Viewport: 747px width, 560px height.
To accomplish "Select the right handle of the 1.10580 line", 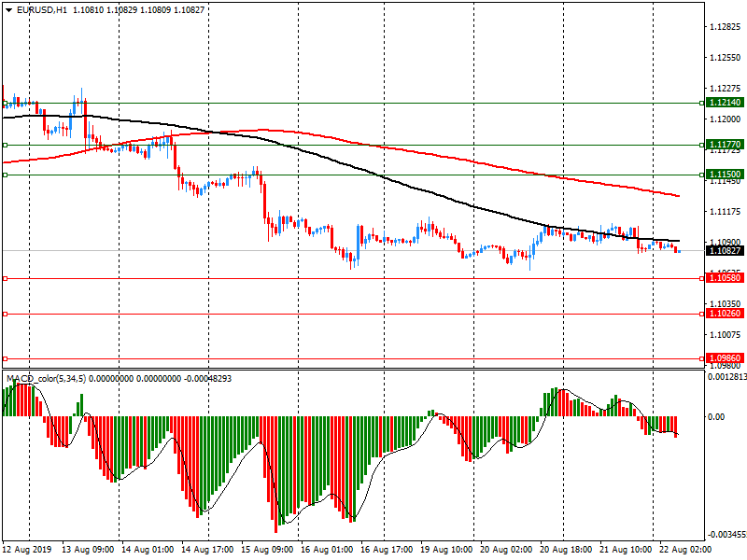I will (702, 278).
